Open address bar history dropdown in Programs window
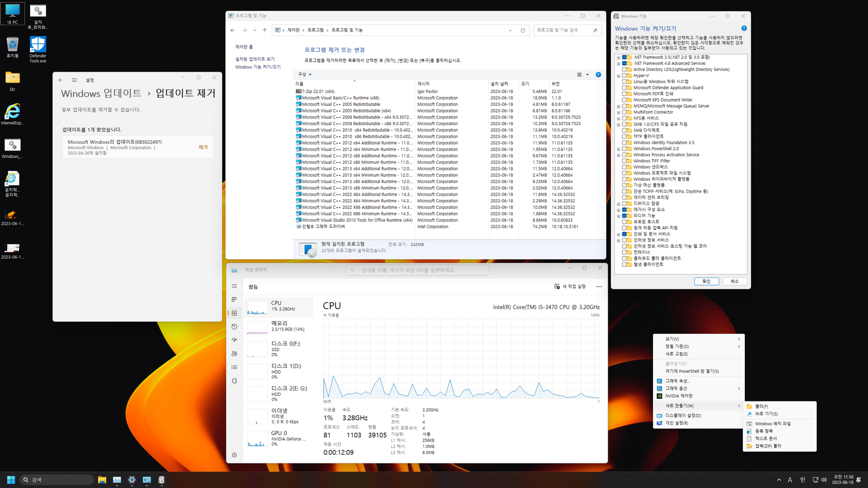 [510, 30]
